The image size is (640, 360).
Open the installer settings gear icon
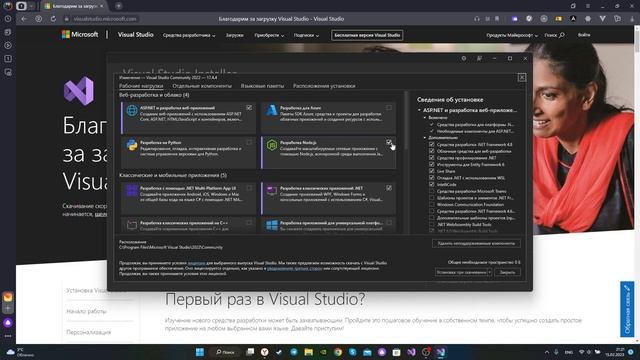pyautogui.click(x=464, y=58)
